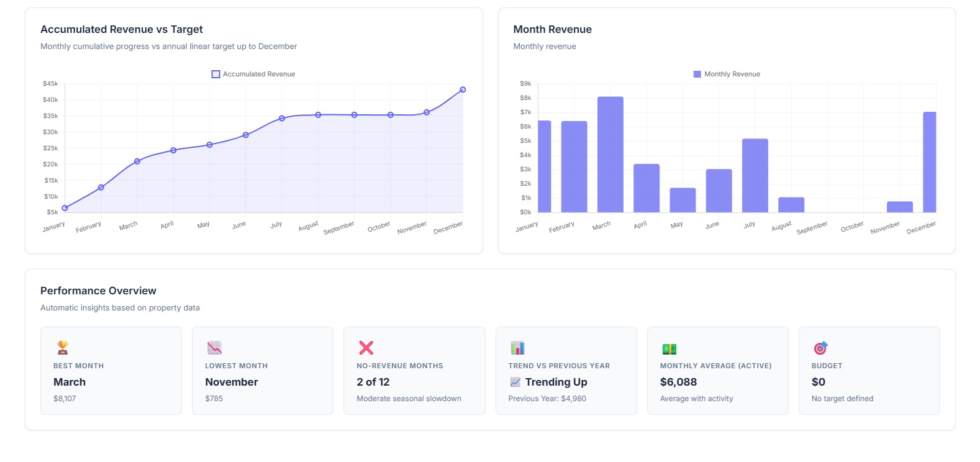Click the August bar in Month Revenue chart

click(x=791, y=205)
